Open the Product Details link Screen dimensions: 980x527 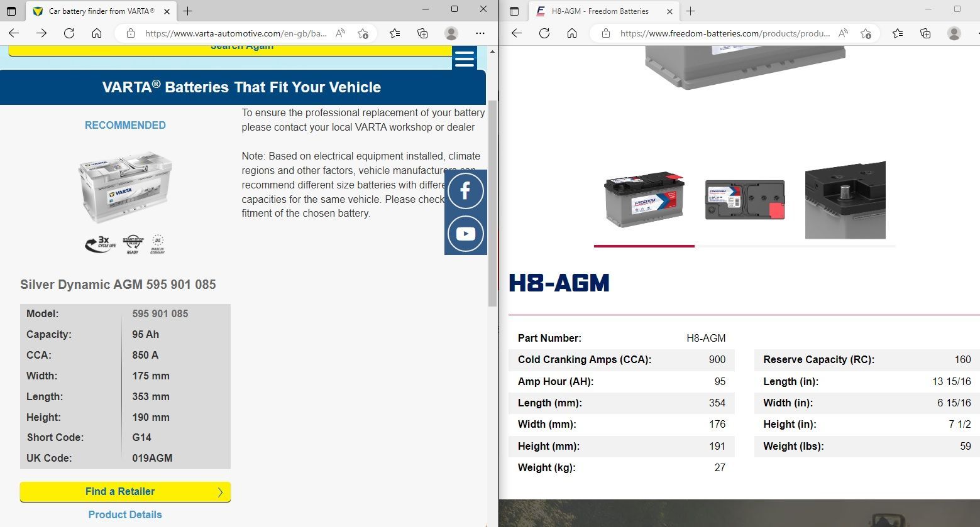click(x=125, y=514)
